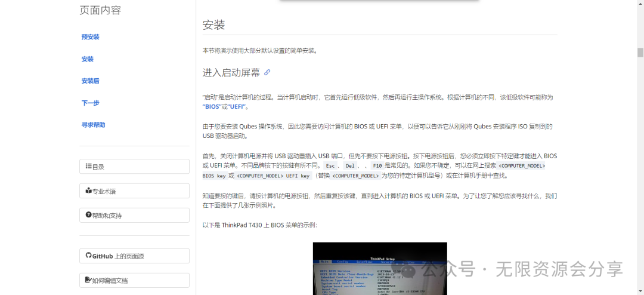The image size is (644, 295).
Task: Open the 预安装 section link
Action: point(91,37)
